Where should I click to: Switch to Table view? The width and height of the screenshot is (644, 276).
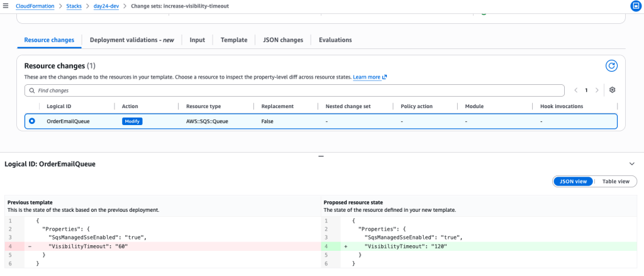(x=616, y=181)
